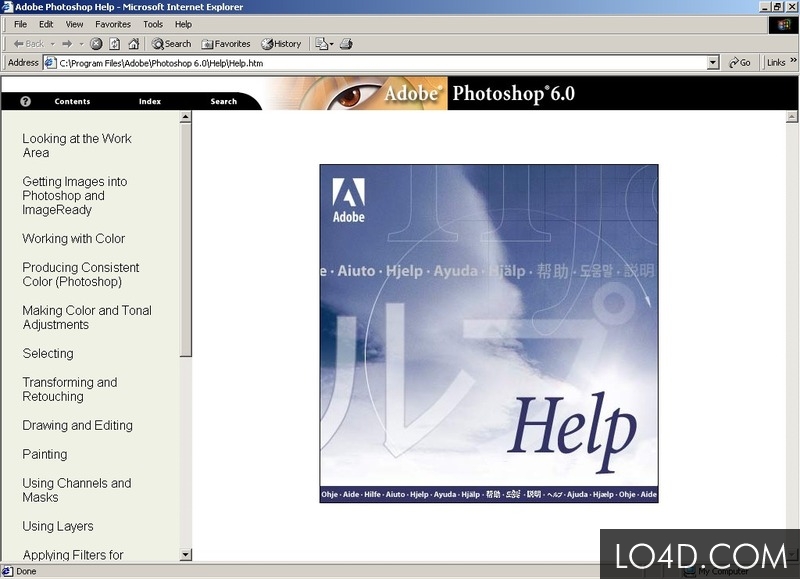Image resolution: width=800 pixels, height=579 pixels.
Task: Open Drawing and Editing topic
Action: coord(77,425)
